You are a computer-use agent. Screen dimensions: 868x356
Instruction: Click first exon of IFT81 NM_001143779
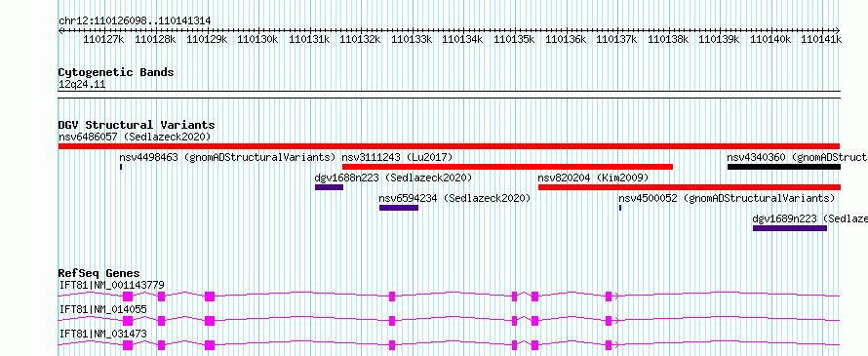click(128, 297)
